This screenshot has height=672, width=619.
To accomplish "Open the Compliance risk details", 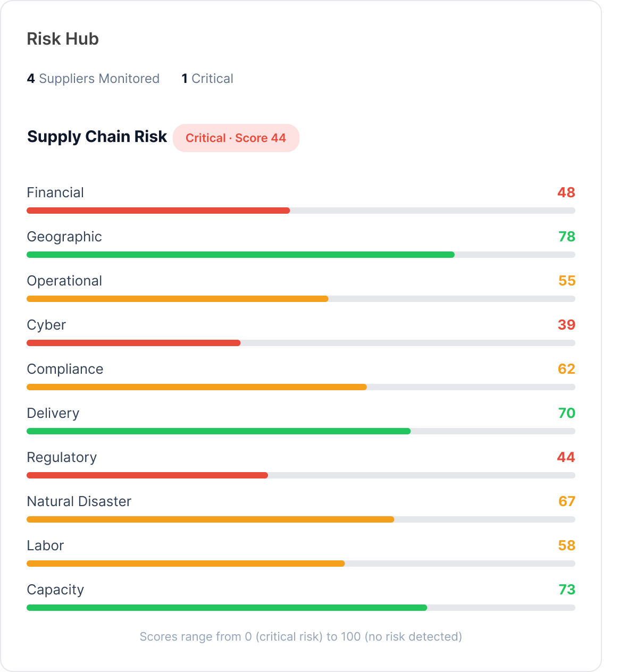I will click(65, 369).
